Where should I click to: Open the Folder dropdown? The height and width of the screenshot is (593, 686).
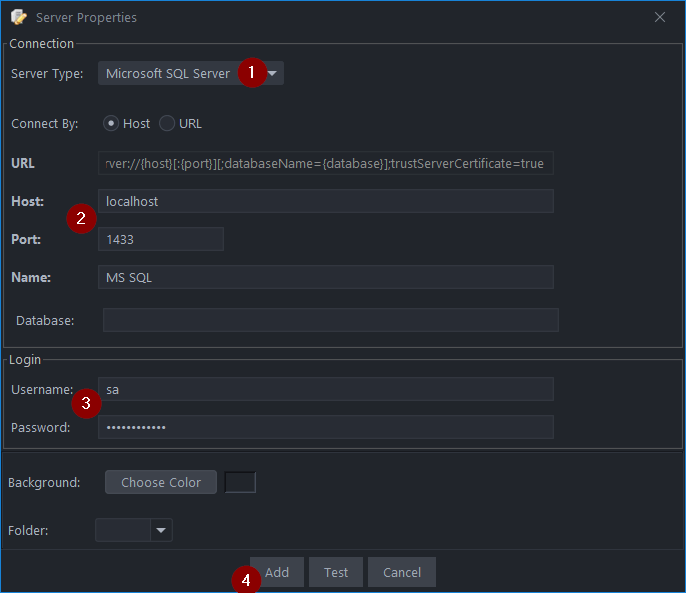click(161, 530)
